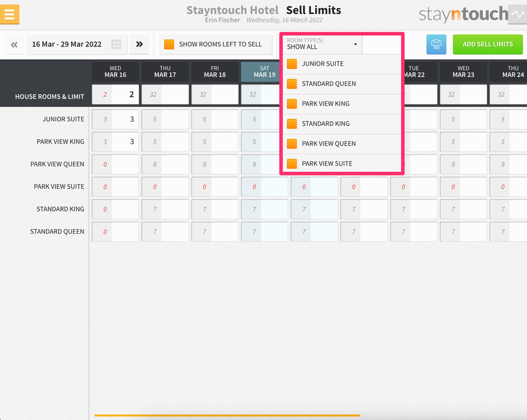Click the Erin Fischer user name

click(222, 20)
